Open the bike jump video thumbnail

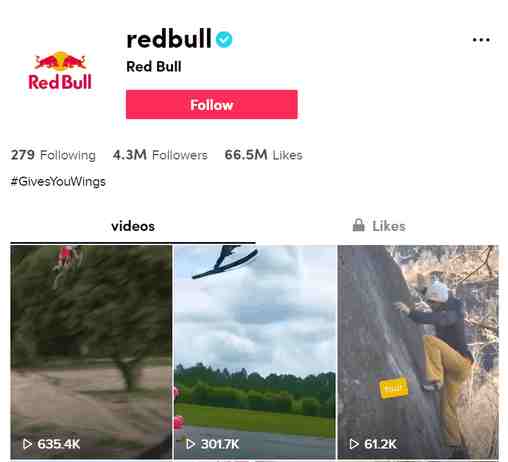coord(91,352)
